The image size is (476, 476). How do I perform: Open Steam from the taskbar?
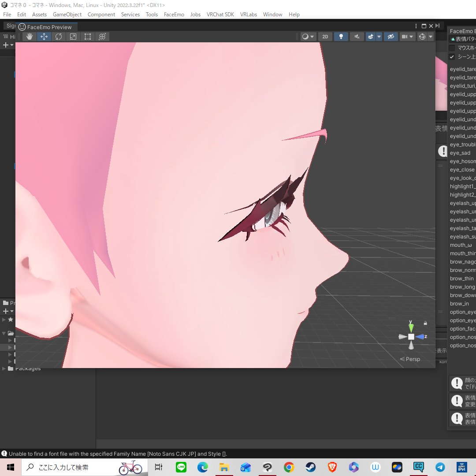pyautogui.click(x=311, y=467)
